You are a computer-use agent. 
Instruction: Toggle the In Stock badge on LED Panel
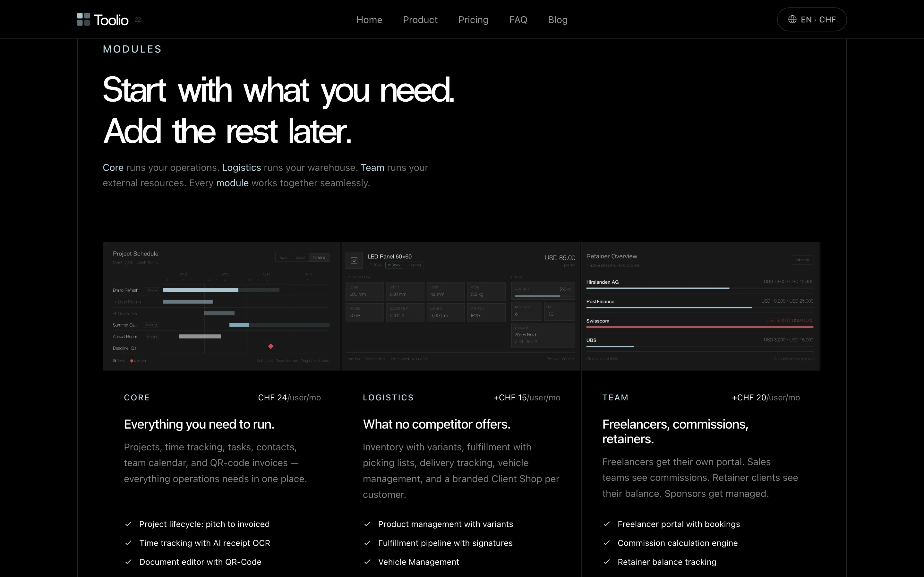click(394, 265)
